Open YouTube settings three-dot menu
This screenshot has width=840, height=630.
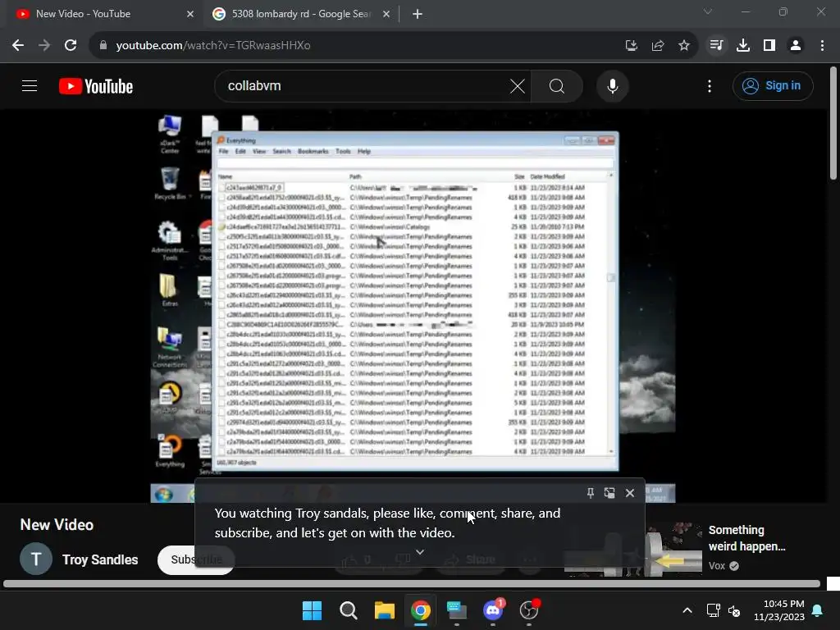coord(710,85)
